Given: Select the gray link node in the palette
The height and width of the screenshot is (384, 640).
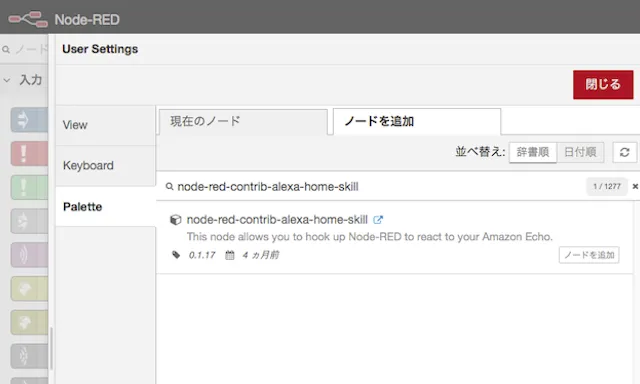Looking at the screenshot, I should [x=29, y=221].
